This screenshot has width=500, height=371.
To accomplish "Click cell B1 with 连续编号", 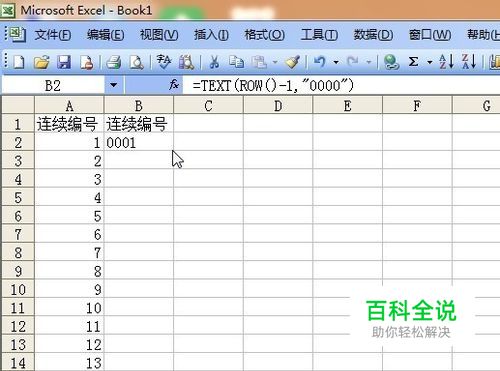I will [x=139, y=124].
